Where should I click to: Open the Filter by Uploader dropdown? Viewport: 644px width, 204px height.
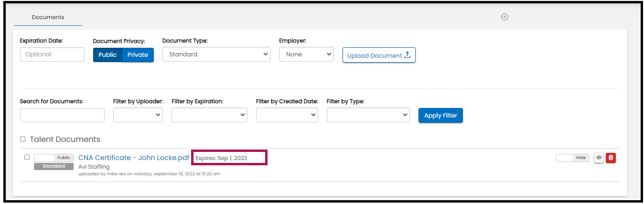tap(138, 115)
